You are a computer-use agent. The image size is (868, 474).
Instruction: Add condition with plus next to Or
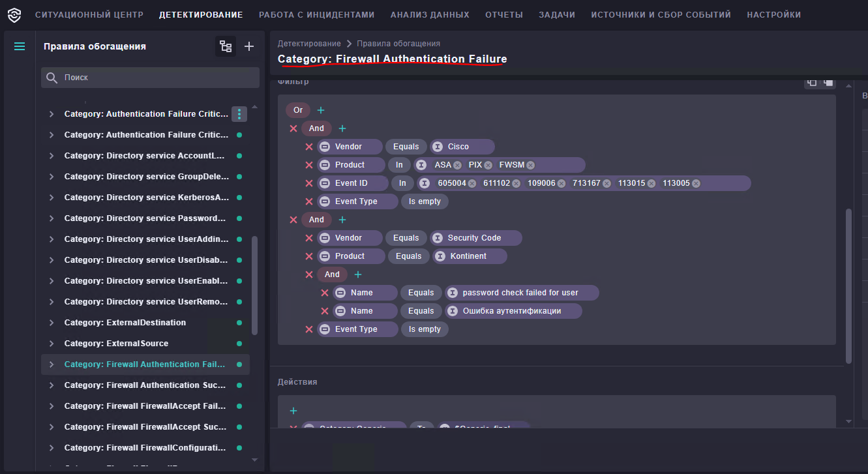point(320,110)
